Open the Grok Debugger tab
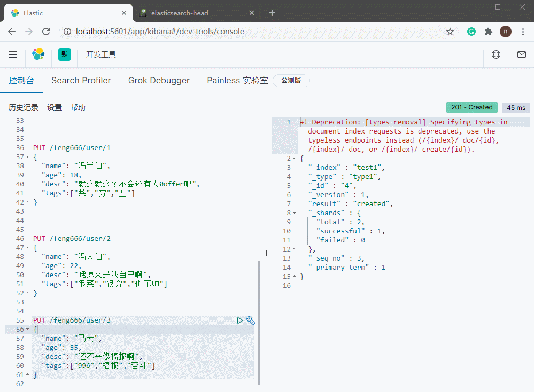534x392 pixels. pos(159,81)
